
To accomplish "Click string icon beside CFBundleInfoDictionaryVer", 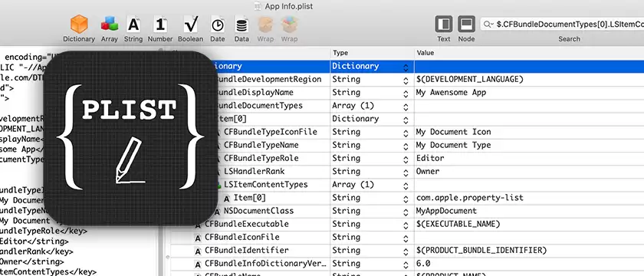I will 198,264.
